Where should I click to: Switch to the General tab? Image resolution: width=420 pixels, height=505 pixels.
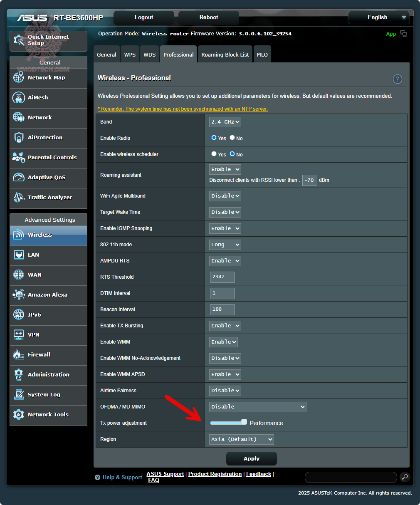106,54
